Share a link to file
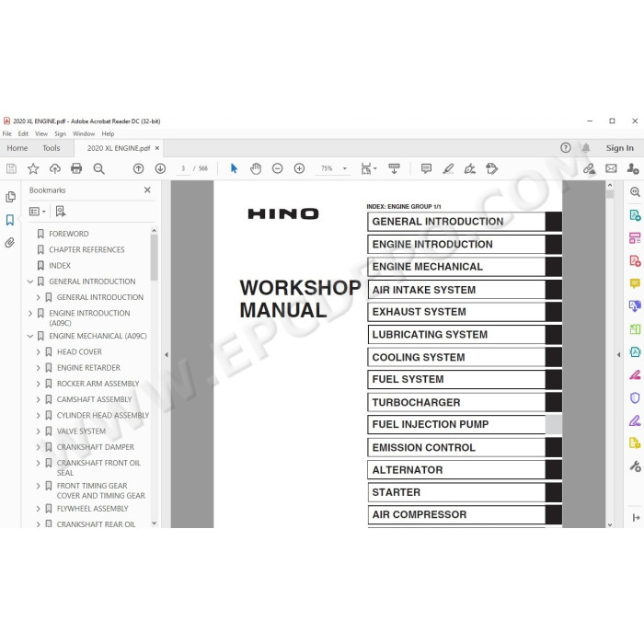Image resolution: width=644 pixels, height=644 pixels. tap(590, 168)
